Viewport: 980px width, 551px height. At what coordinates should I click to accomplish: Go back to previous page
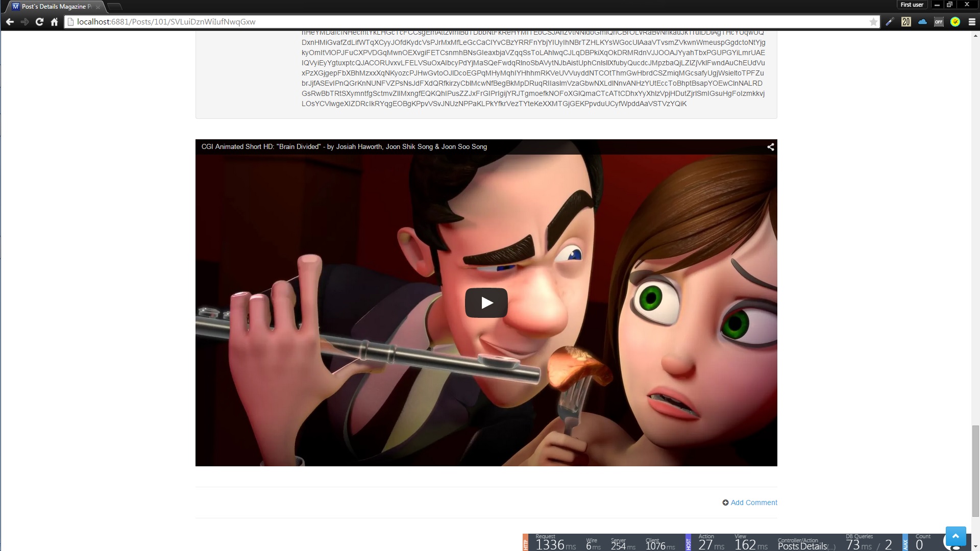[10, 22]
